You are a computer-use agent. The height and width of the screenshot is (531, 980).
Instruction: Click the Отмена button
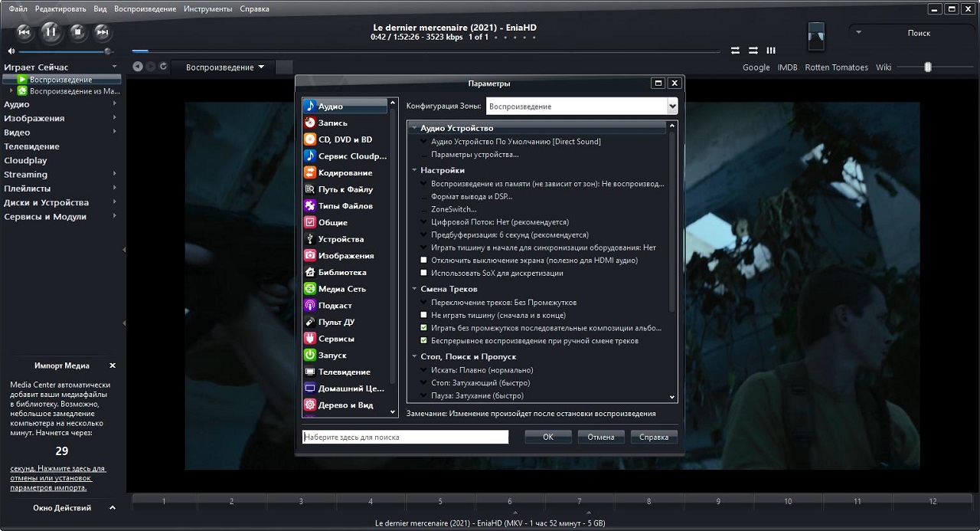point(600,437)
